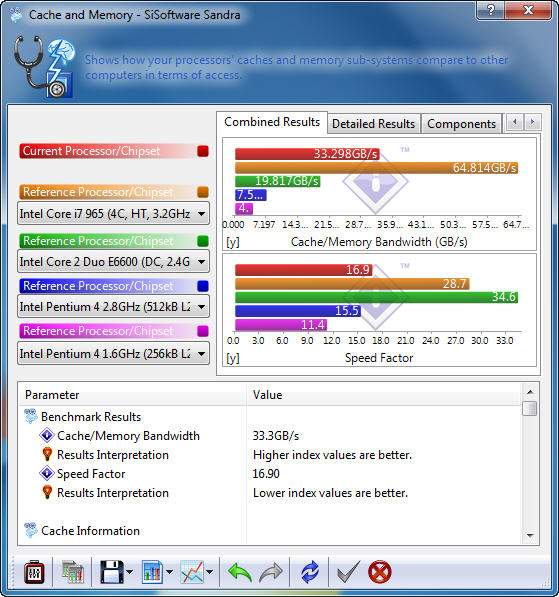Open the Intel Pentium 4 2.8GHz dropdown
The height and width of the screenshot is (597, 559).
coord(113,306)
